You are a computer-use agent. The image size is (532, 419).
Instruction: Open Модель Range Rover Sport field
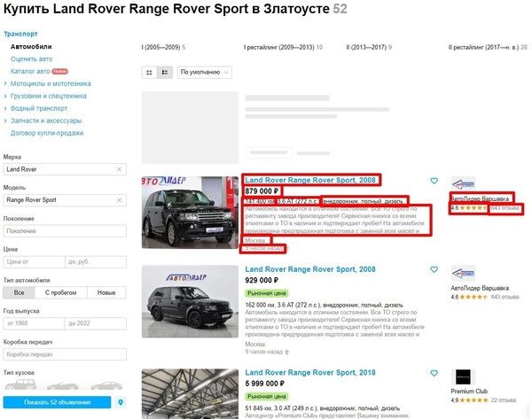coord(65,200)
